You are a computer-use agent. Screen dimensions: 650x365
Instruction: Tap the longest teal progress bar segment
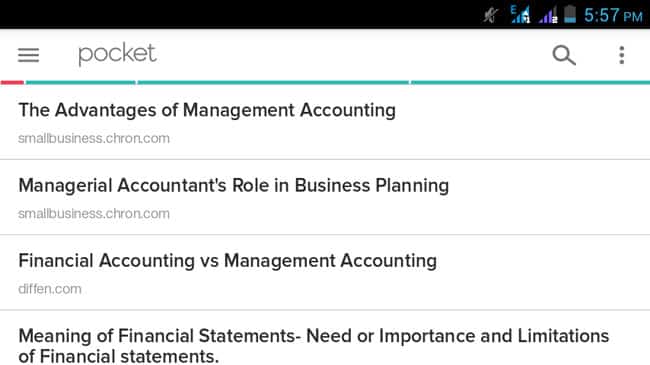tap(273, 83)
